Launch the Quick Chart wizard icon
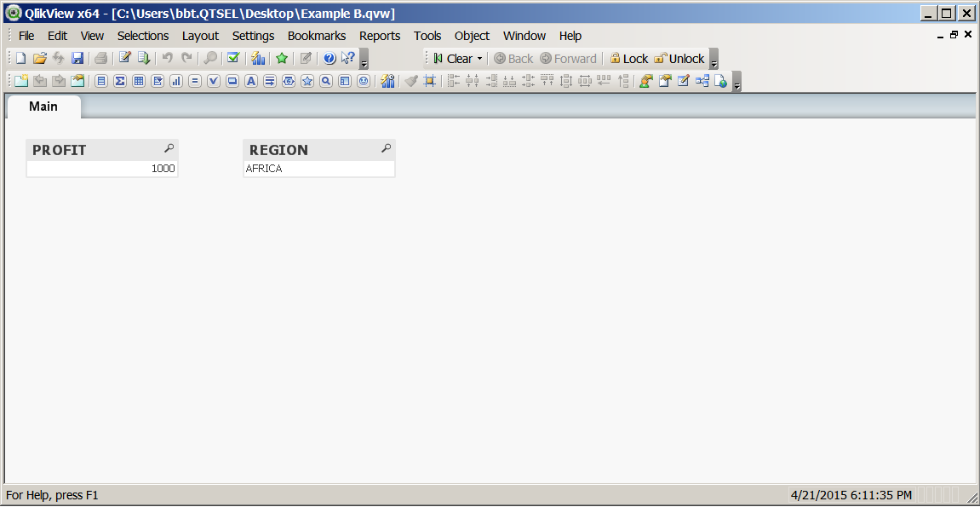Screen dimensions: 980x507 pos(258,58)
